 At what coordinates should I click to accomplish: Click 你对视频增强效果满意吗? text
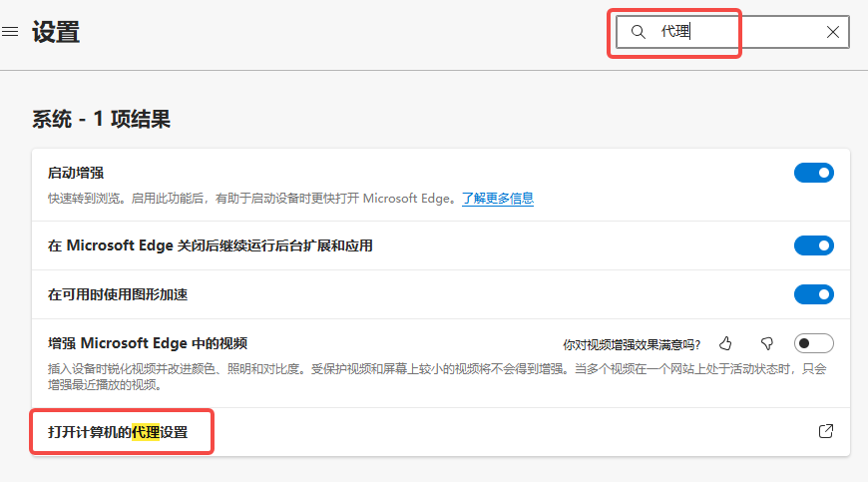[632, 344]
